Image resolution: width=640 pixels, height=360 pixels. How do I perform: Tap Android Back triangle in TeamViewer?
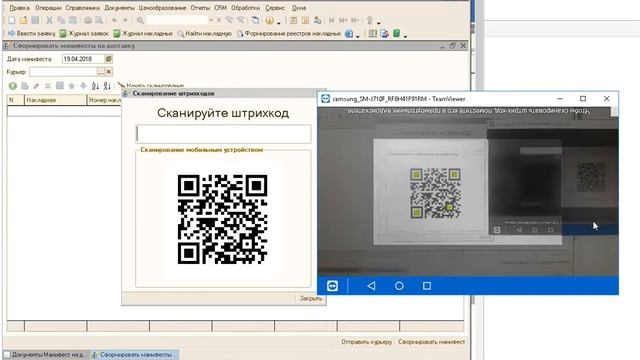tap(371, 286)
